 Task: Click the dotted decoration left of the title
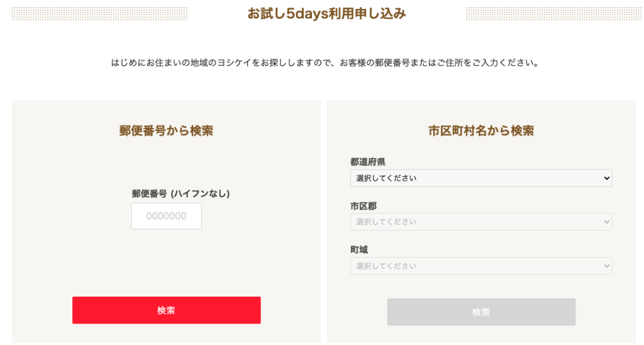(99, 13)
